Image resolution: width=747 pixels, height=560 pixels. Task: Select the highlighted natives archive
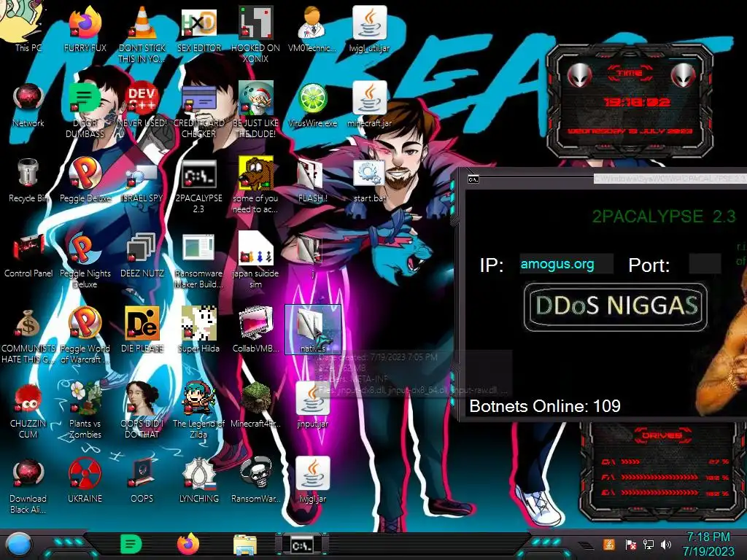point(312,330)
